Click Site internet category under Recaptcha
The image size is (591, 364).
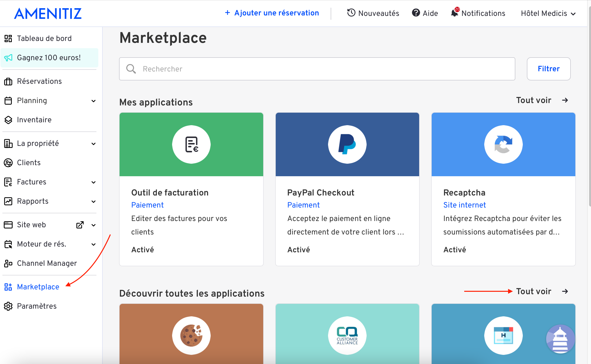click(464, 205)
